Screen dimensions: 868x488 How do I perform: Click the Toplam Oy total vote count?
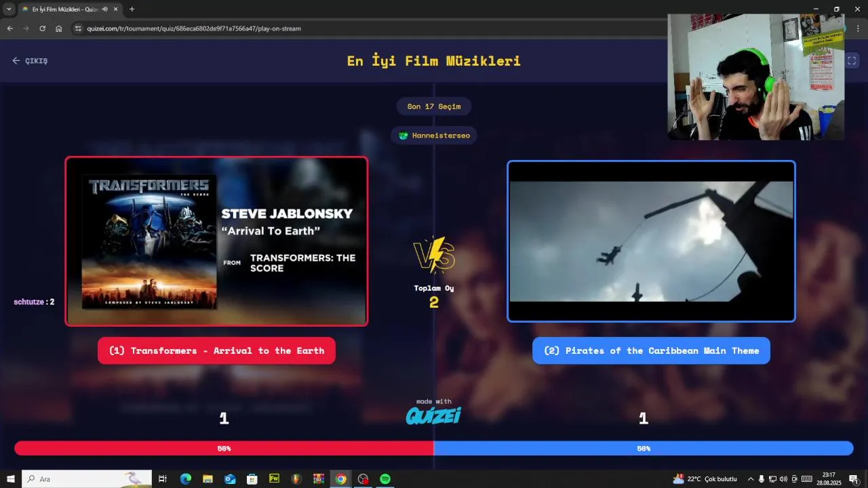pos(434,297)
